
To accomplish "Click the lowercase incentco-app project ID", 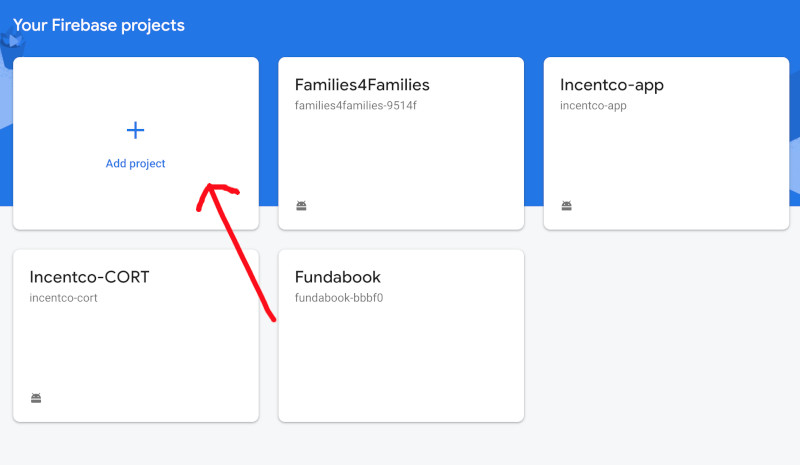I will click(x=593, y=106).
